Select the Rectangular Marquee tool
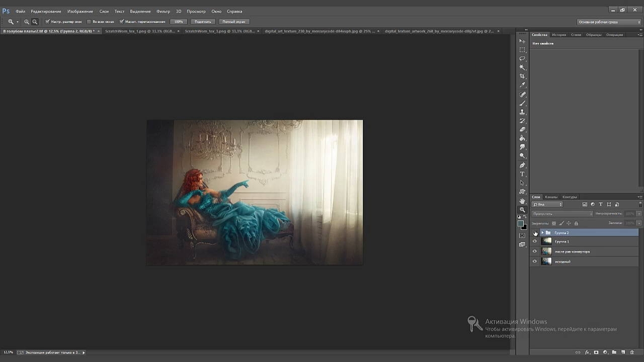The height and width of the screenshot is (362, 644). coord(522,50)
